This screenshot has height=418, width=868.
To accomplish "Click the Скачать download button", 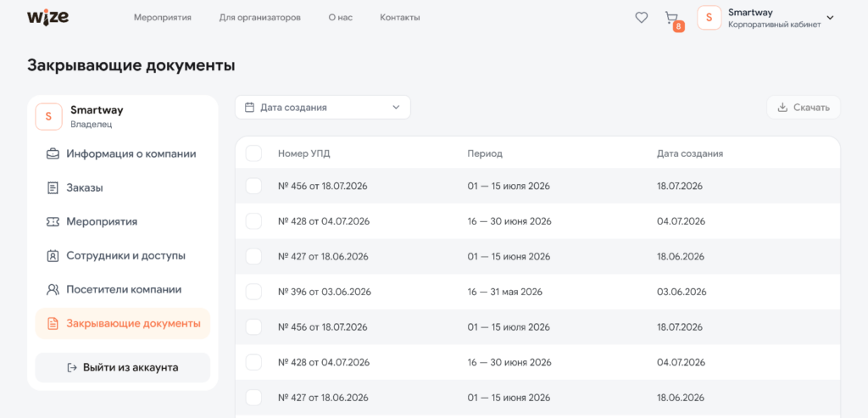I will click(804, 108).
